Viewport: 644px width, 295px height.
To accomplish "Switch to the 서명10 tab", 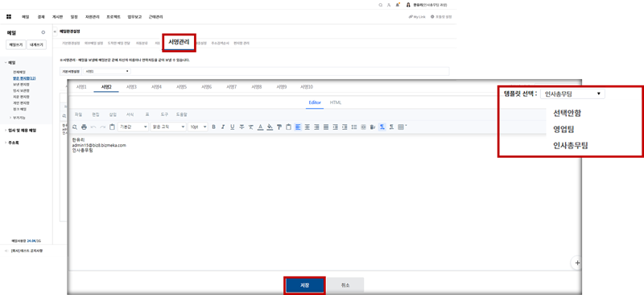I will pos(307,87).
